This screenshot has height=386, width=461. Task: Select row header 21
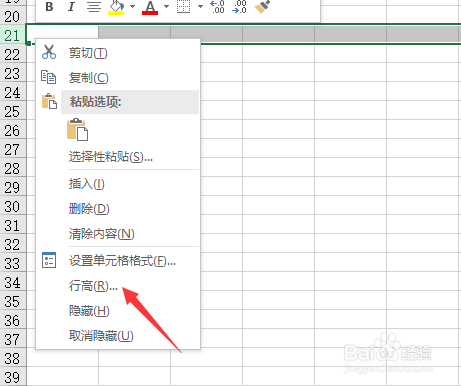tap(13, 35)
